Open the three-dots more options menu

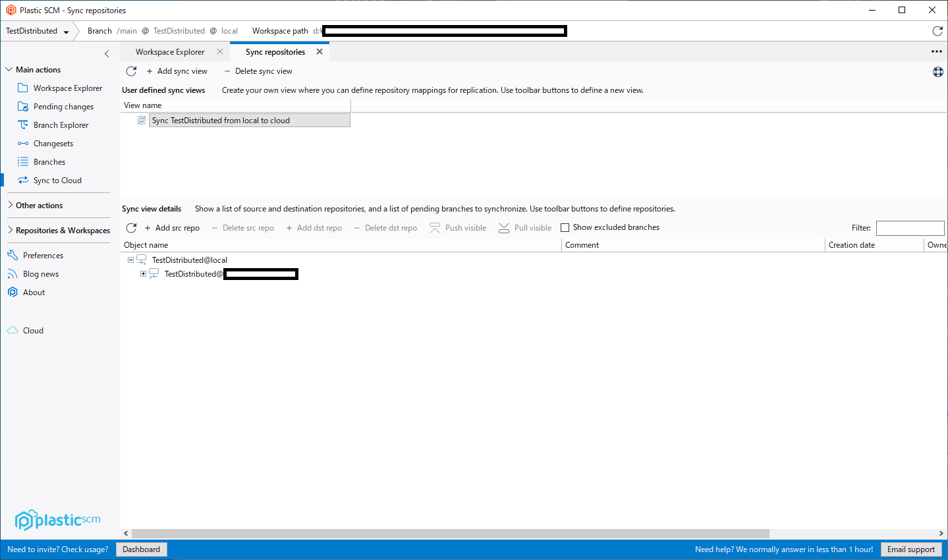coord(937,51)
